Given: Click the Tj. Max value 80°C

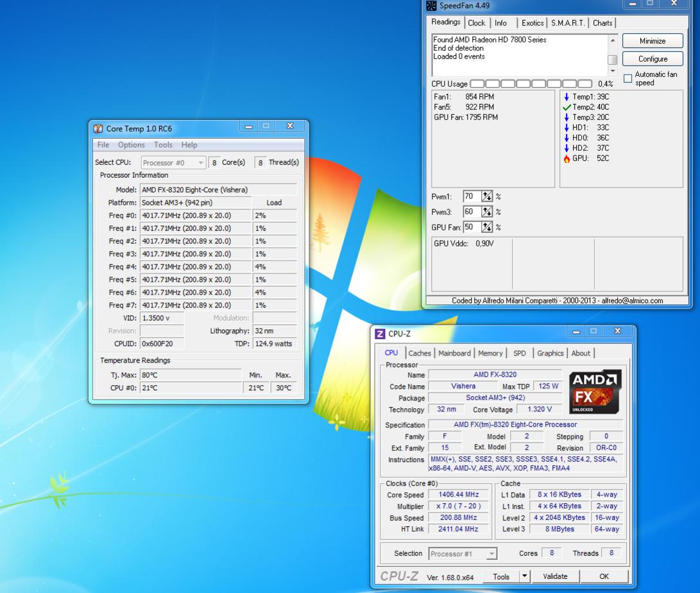Looking at the screenshot, I should 191,375.
